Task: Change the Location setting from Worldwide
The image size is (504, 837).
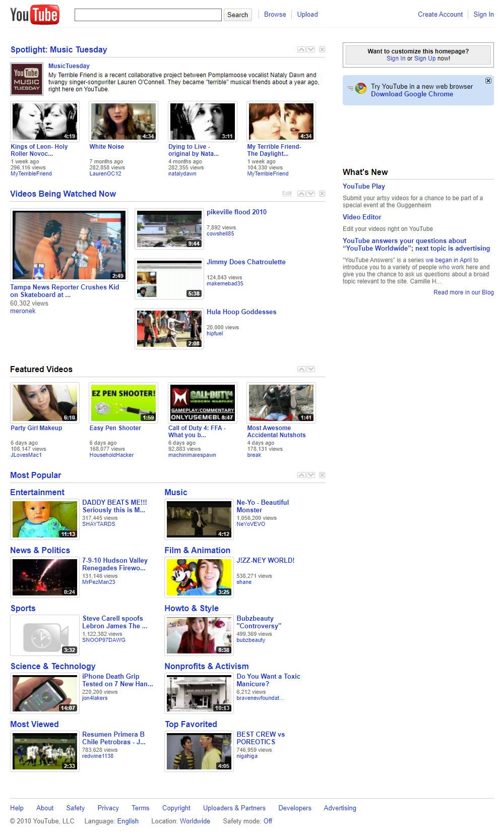Action: [195, 821]
